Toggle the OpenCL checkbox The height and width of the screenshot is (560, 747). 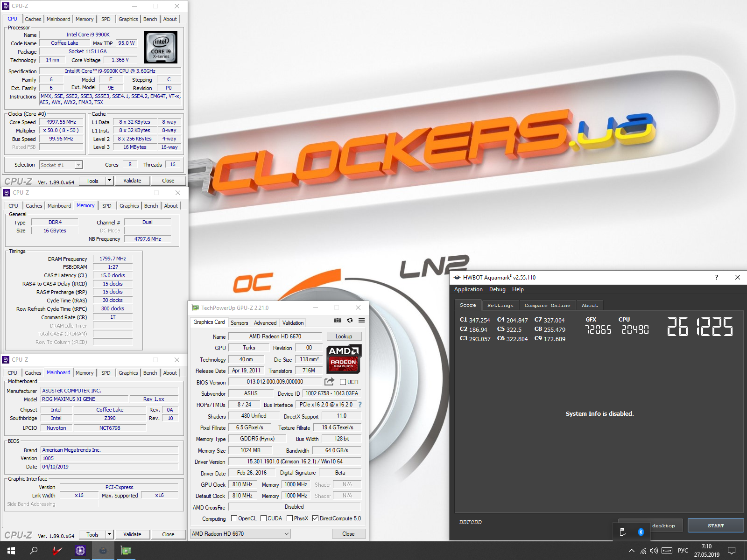[x=234, y=518]
